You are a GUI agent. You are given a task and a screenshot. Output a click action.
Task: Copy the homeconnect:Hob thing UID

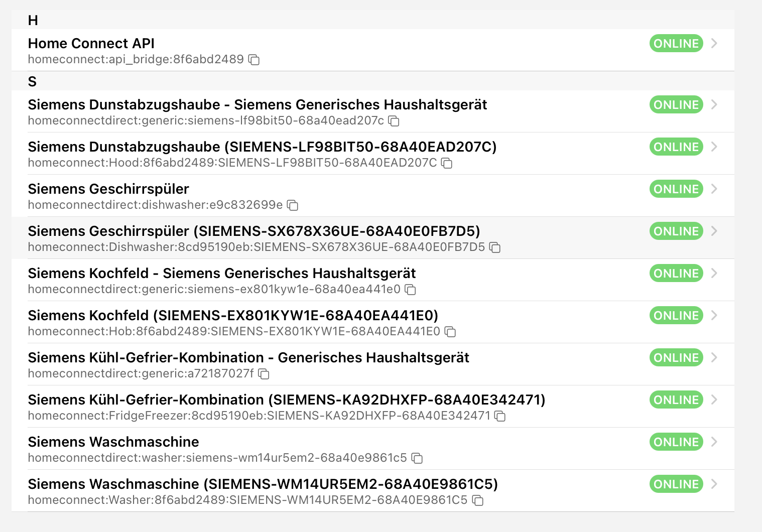[450, 332]
